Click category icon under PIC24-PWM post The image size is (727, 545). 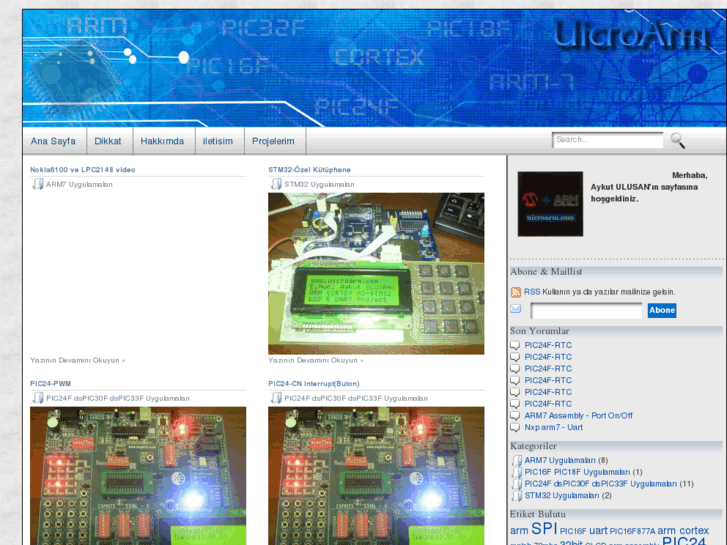38,398
